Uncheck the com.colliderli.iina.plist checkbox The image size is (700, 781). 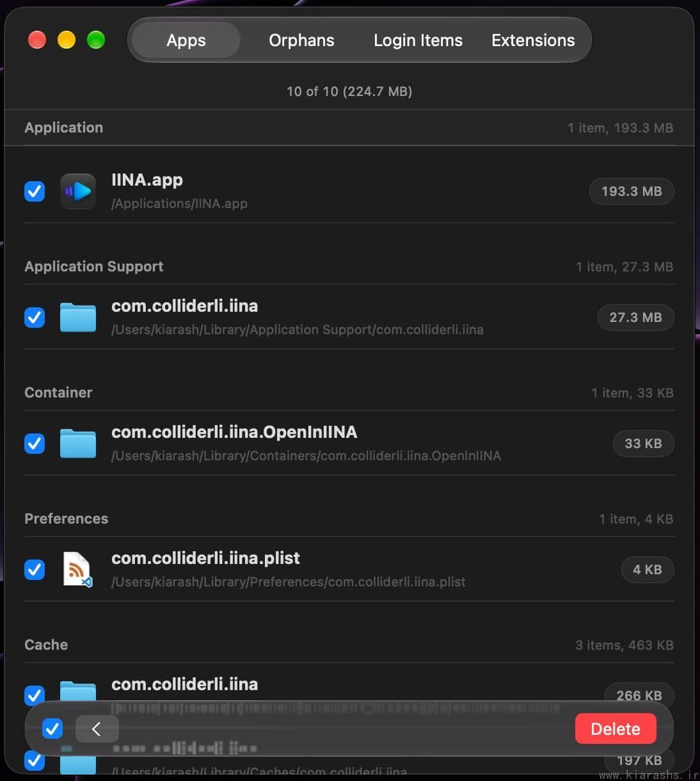[x=35, y=569]
